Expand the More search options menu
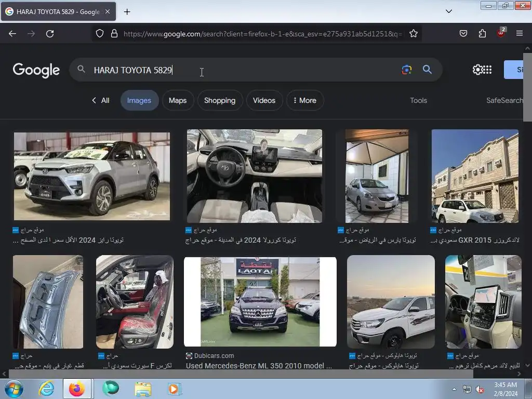 (x=304, y=100)
